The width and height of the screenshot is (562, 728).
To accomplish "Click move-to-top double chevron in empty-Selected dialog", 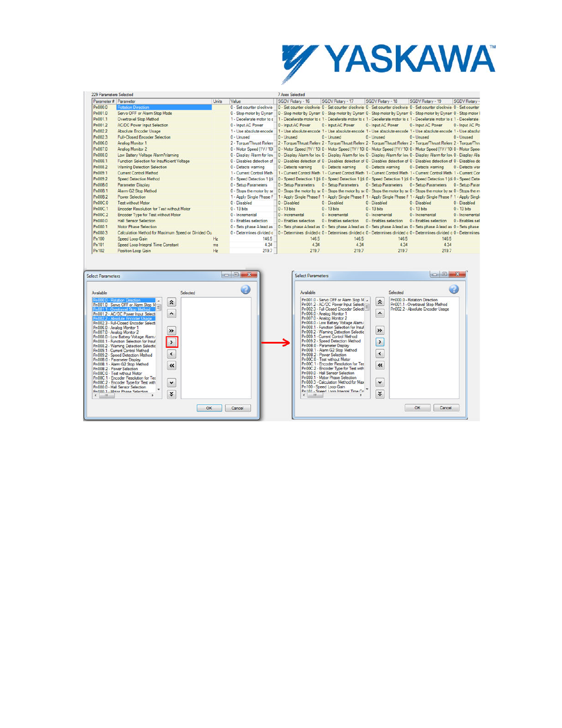I will 171,302.
